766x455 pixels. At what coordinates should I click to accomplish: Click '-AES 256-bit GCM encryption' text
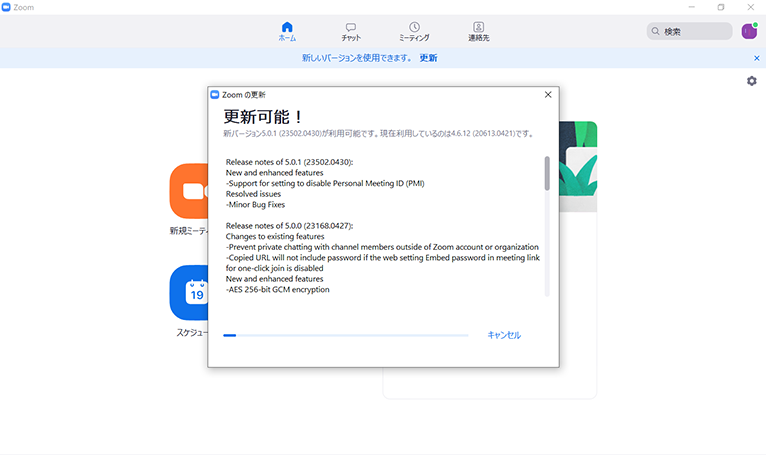277,289
